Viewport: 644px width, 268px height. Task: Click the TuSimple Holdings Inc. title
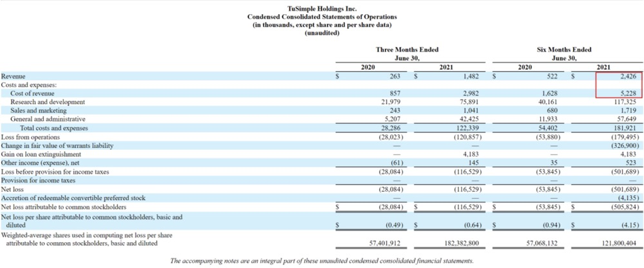[x=322, y=8]
